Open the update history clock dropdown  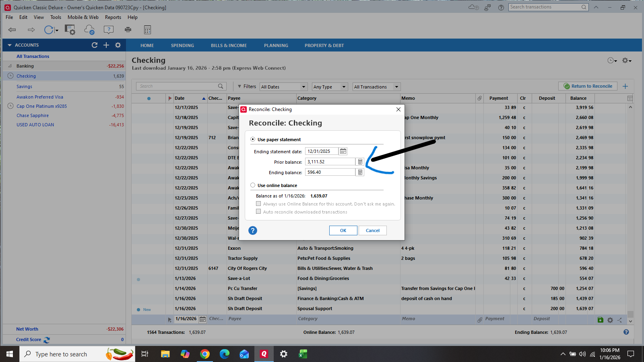[x=612, y=60]
